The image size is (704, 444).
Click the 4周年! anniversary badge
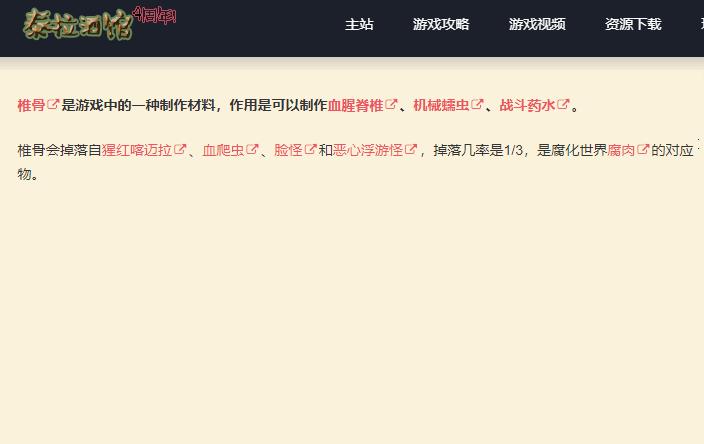click(x=154, y=16)
